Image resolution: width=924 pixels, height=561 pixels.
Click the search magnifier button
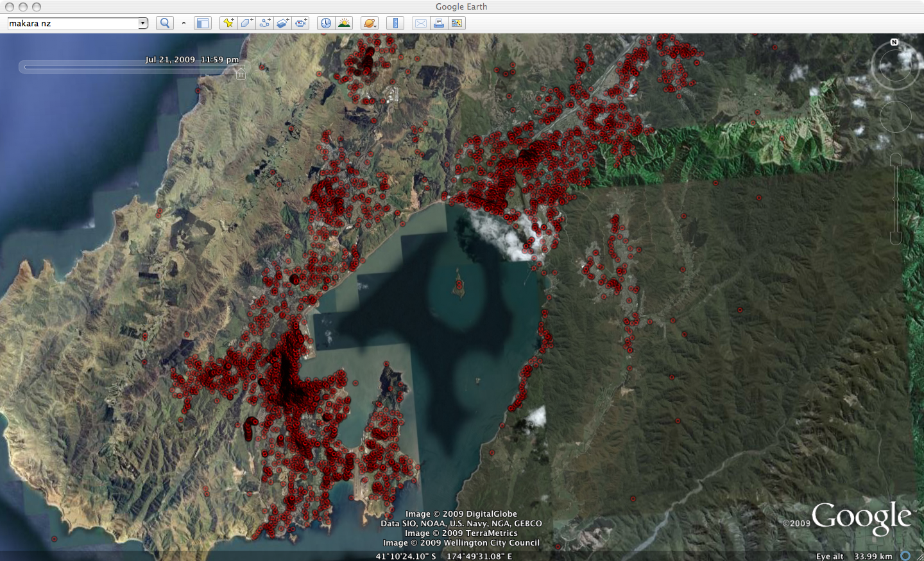(x=165, y=23)
